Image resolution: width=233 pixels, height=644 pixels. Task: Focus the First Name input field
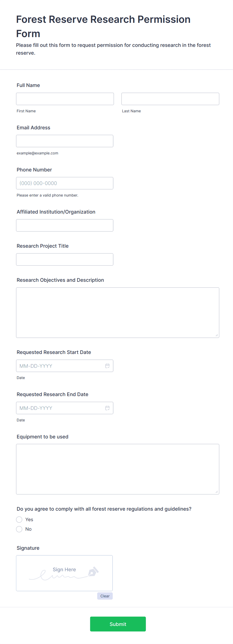pos(65,99)
